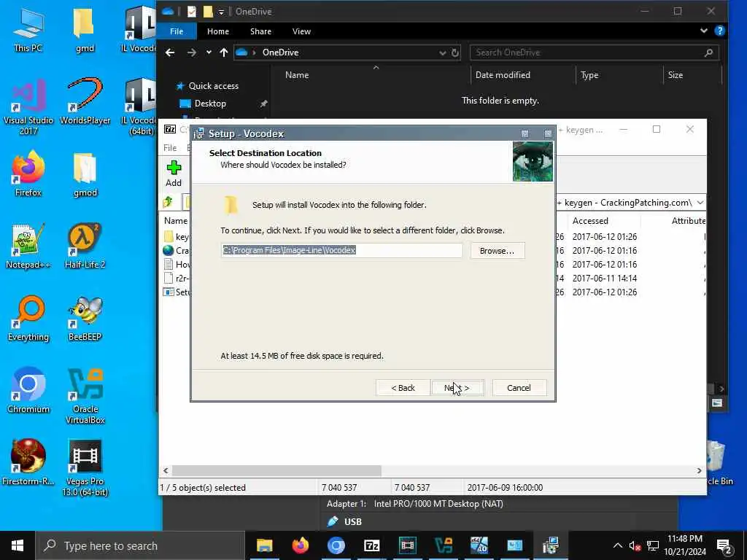Open the Windows Start menu
The image size is (747, 560).
coord(18,545)
